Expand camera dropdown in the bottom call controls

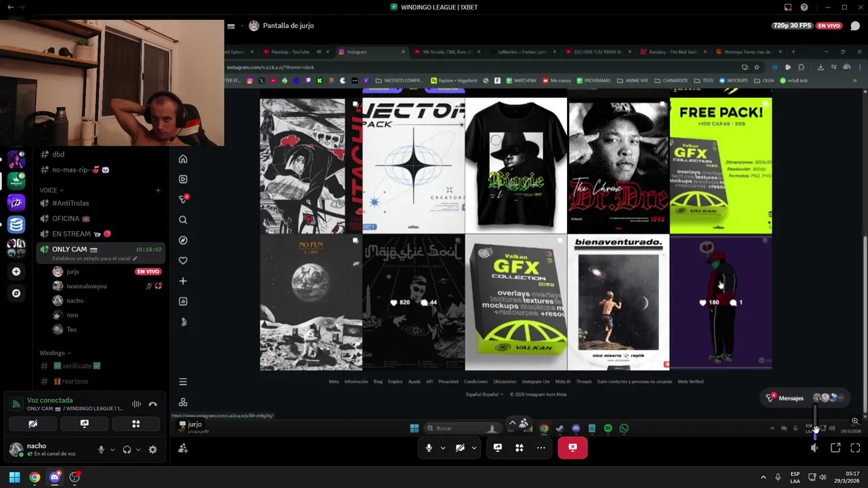click(x=473, y=448)
